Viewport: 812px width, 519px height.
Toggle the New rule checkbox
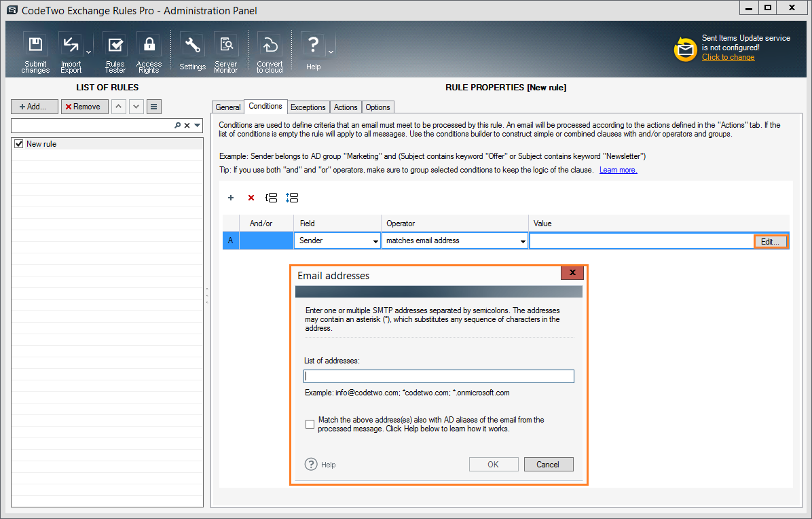click(x=19, y=144)
